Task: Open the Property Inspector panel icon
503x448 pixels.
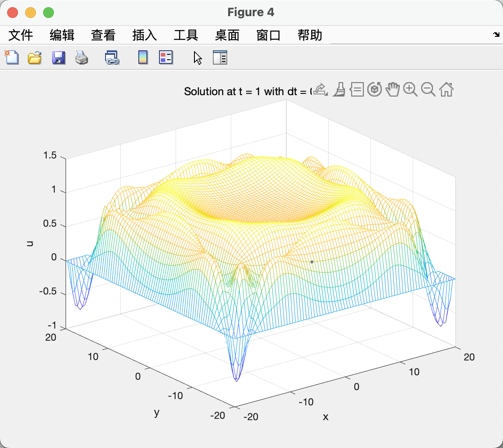Action: 220,57
